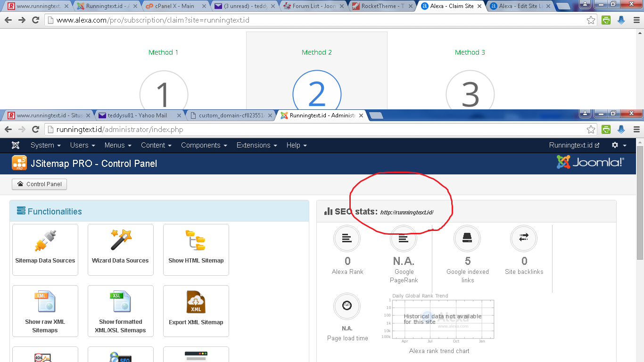Screen dimensions: 644x362
Task: Click the Site backlinks arrows icon
Action: pyautogui.click(x=524, y=239)
